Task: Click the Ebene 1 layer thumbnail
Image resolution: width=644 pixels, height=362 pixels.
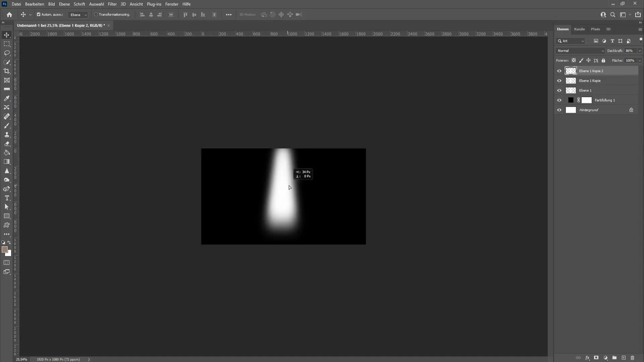Action: (571, 90)
